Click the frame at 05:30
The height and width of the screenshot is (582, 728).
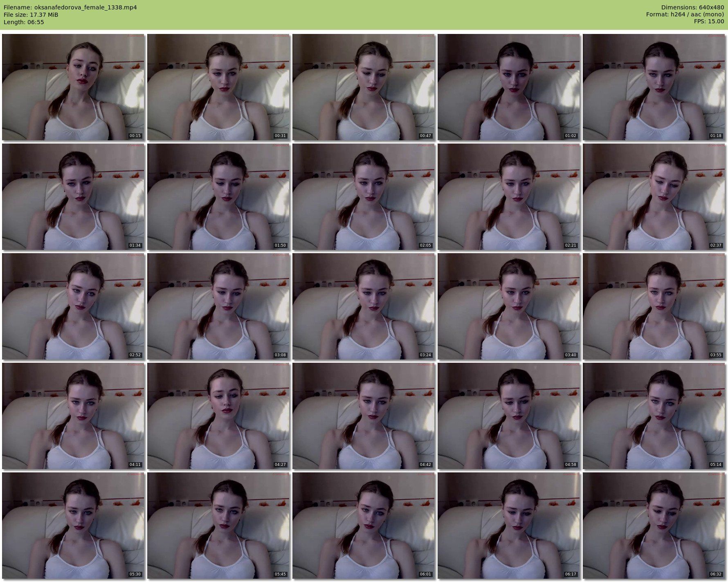tap(73, 526)
